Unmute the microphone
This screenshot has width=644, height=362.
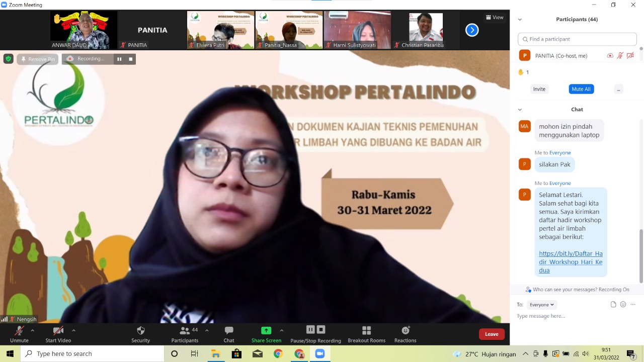pyautogui.click(x=19, y=331)
